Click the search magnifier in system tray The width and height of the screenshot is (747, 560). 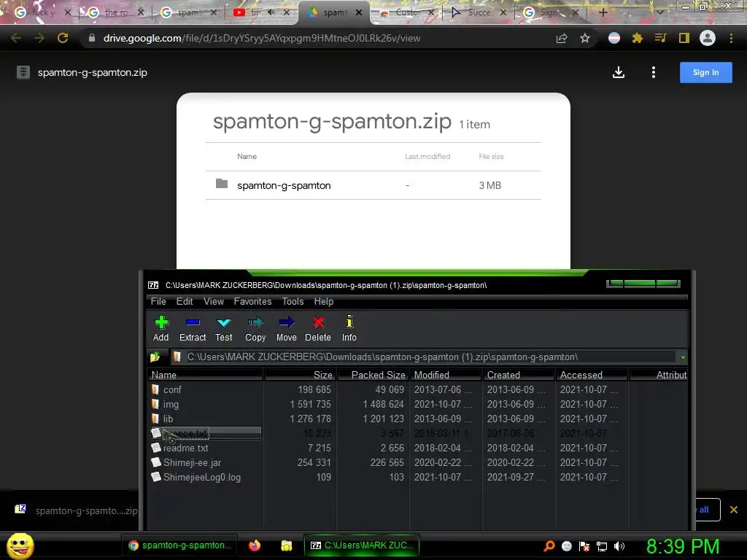click(549, 546)
